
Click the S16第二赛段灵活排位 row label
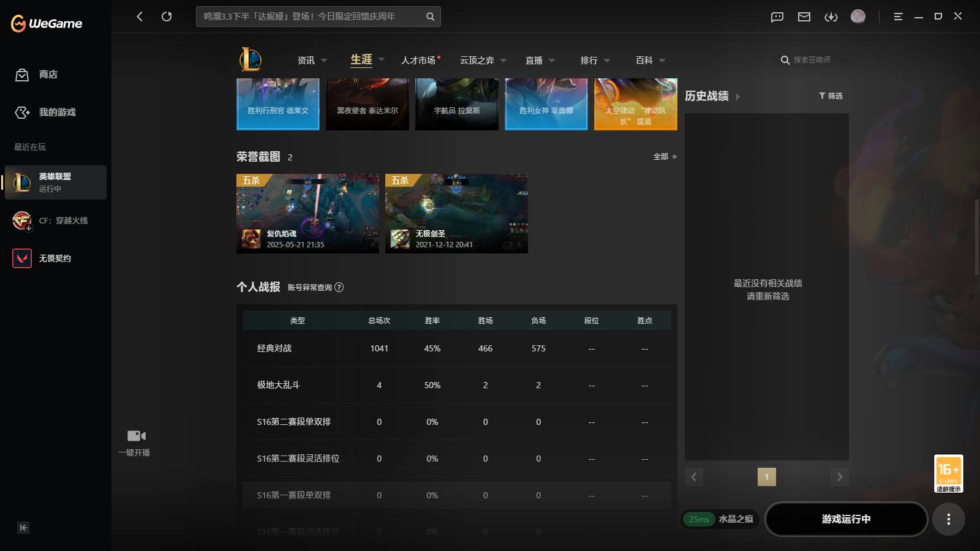298,459
